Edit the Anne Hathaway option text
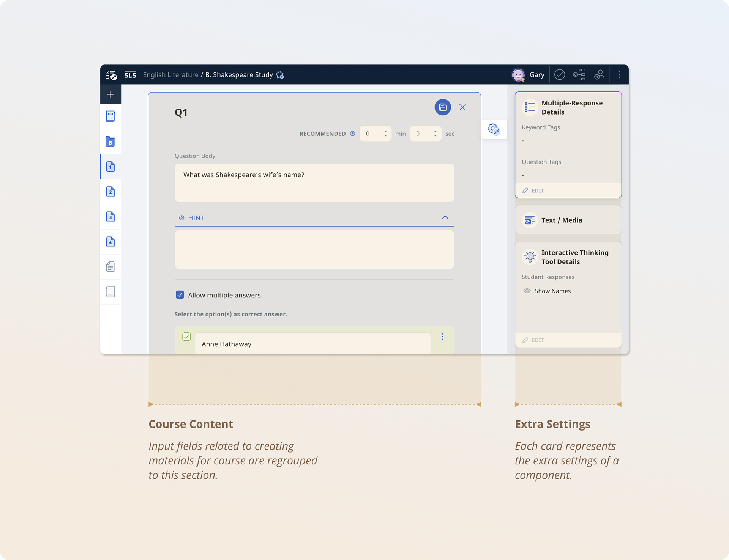The width and height of the screenshot is (729, 560). (313, 344)
